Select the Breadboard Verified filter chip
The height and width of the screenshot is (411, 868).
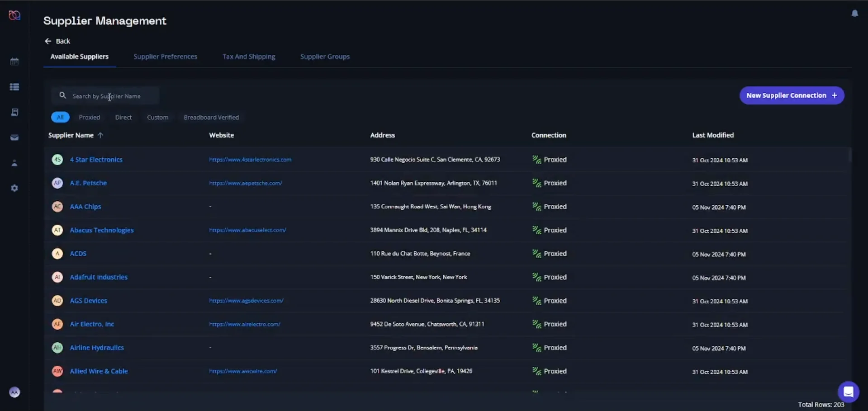pyautogui.click(x=211, y=117)
